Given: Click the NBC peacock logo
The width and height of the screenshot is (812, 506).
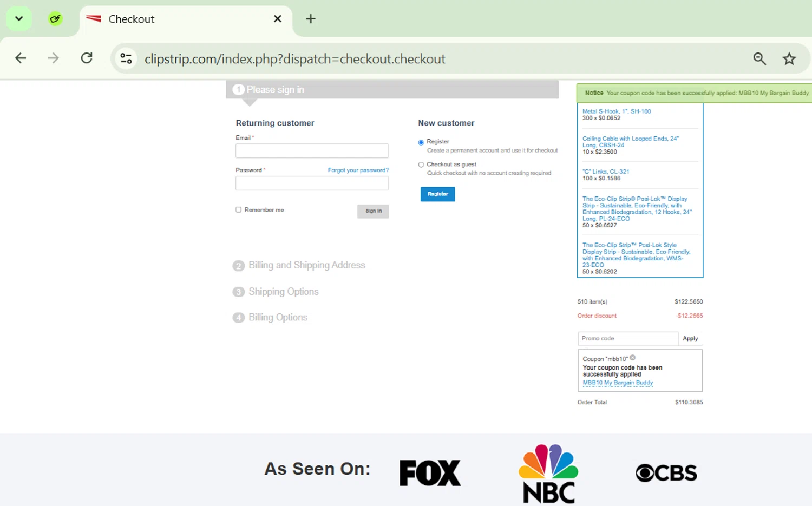Looking at the screenshot, I should 549,474.
